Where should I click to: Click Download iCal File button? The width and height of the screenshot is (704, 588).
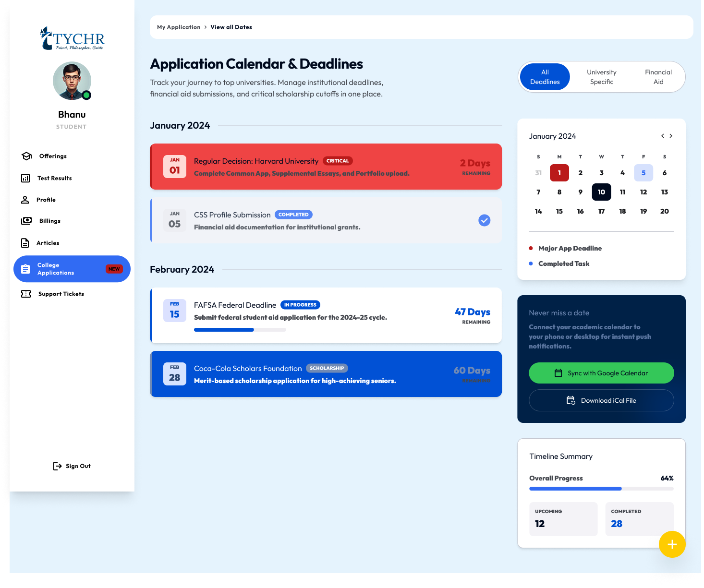[x=601, y=400]
